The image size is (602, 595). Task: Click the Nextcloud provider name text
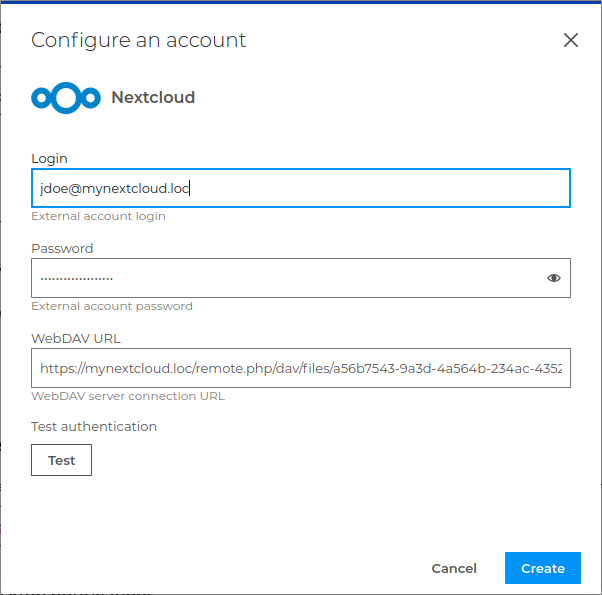[153, 98]
